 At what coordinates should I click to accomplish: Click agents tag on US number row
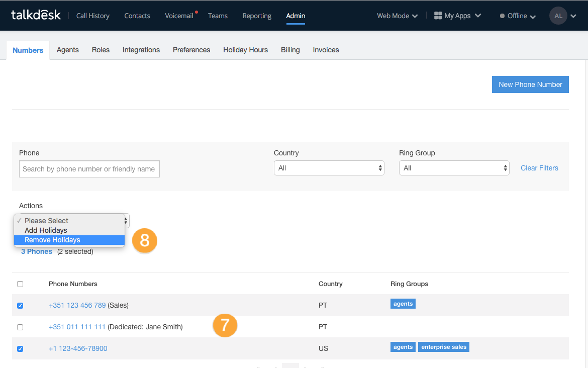click(x=403, y=347)
